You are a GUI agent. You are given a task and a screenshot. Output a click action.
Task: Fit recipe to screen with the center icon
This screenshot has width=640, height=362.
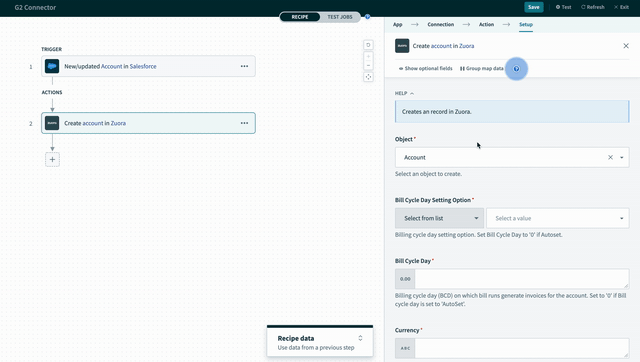[x=368, y=77]
